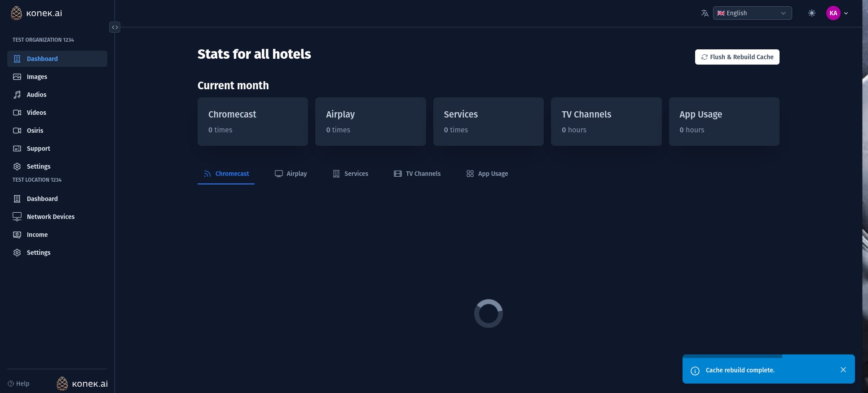Click the refresh icon in Flush button

705,57
